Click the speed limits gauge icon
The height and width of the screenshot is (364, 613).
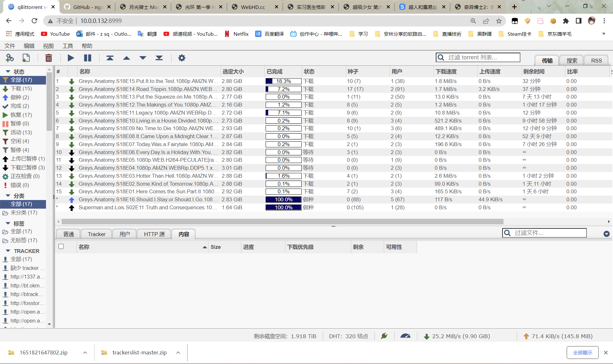click(x=405, y=336)
